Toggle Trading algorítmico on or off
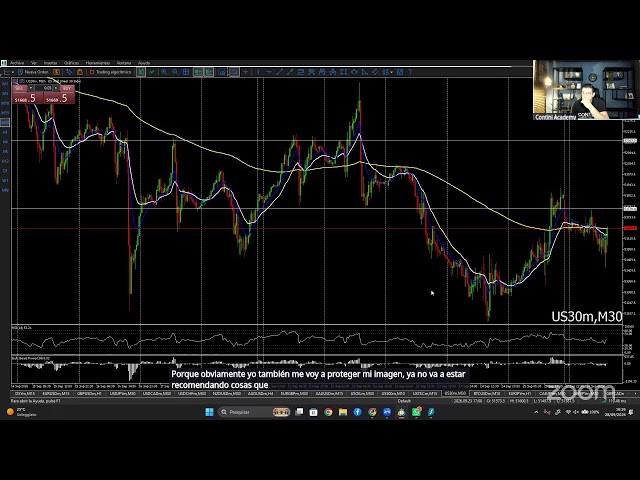Viewport: 640px width, 480px height. coord(110,72)
